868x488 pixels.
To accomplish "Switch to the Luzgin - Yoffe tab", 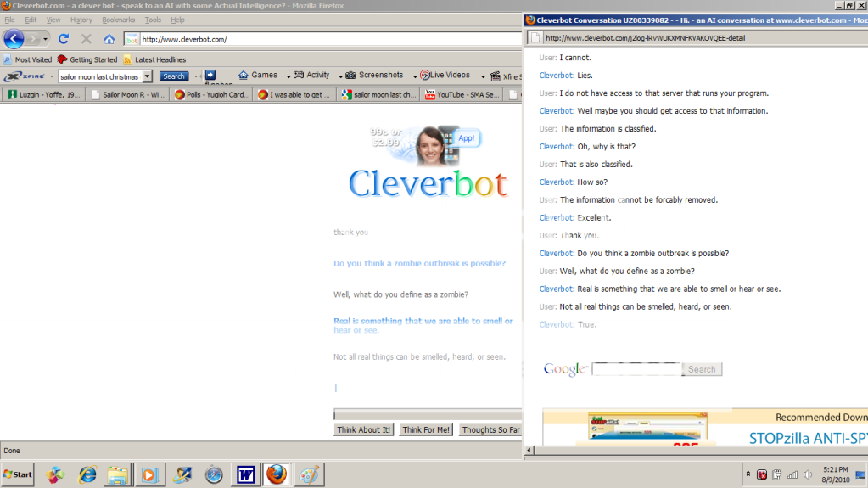I will [44, 95].
